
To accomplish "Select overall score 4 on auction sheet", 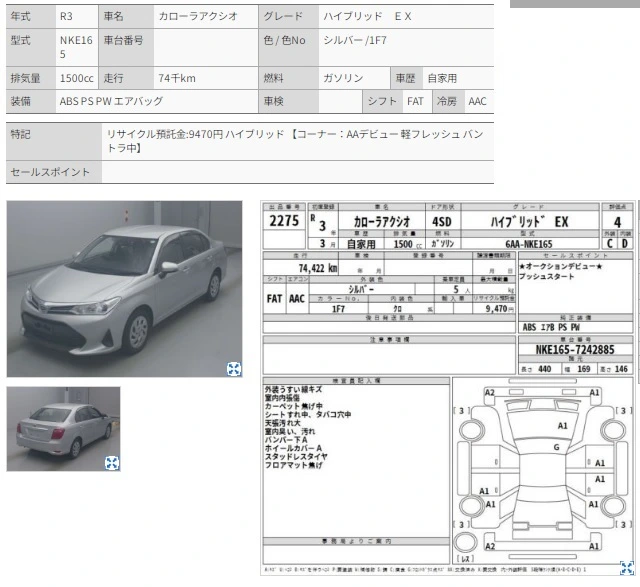I will [617, 222].
